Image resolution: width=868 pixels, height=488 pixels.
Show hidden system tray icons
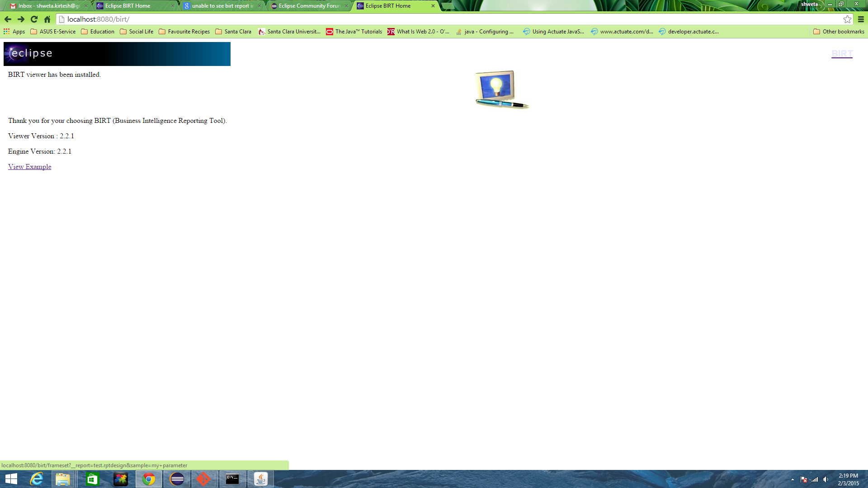tap(793, 479)
